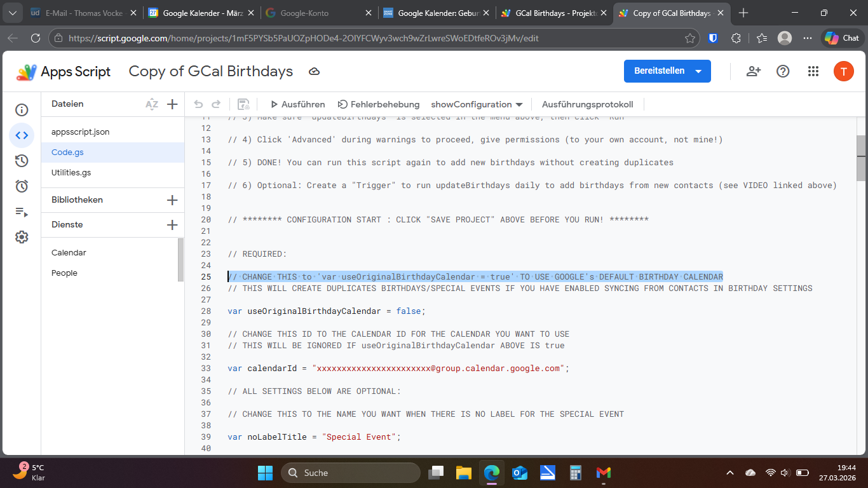868x488 pixels.
Task: Open the Ausführungsprotokoll execution log
Action: pyautogui.click(x=587, y=104)
